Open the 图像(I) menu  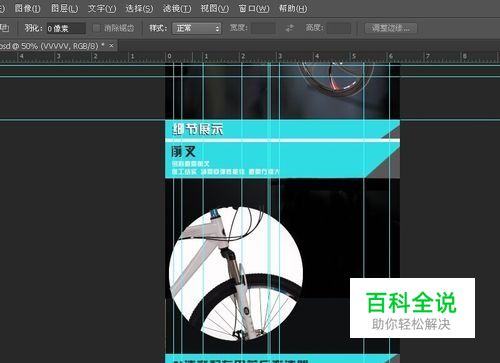click(27, 8)
